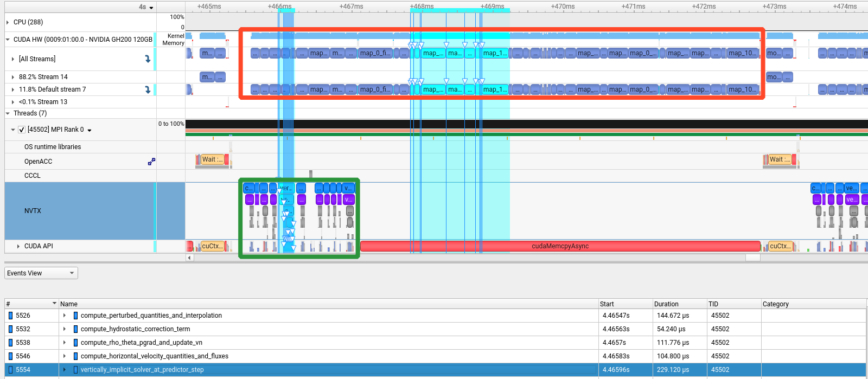This screenshot has width=868, height=379.
Task: Uncheck the [45502] MPI Rank 0 checkbox
Action: (x=22, y=130)
